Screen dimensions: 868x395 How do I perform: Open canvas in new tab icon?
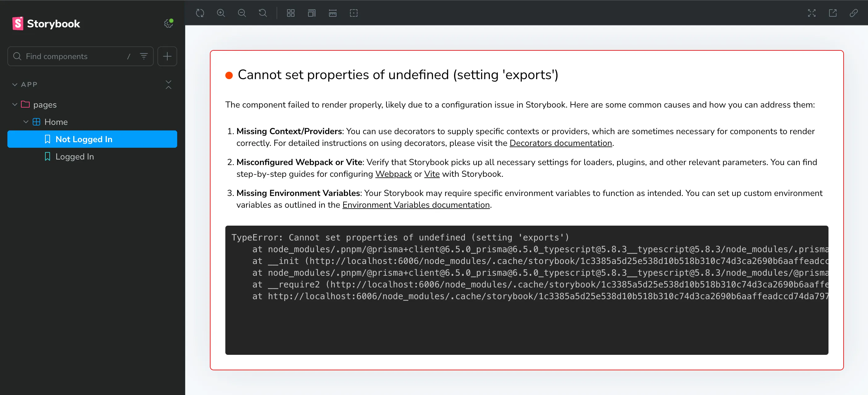tap(832, 13)
